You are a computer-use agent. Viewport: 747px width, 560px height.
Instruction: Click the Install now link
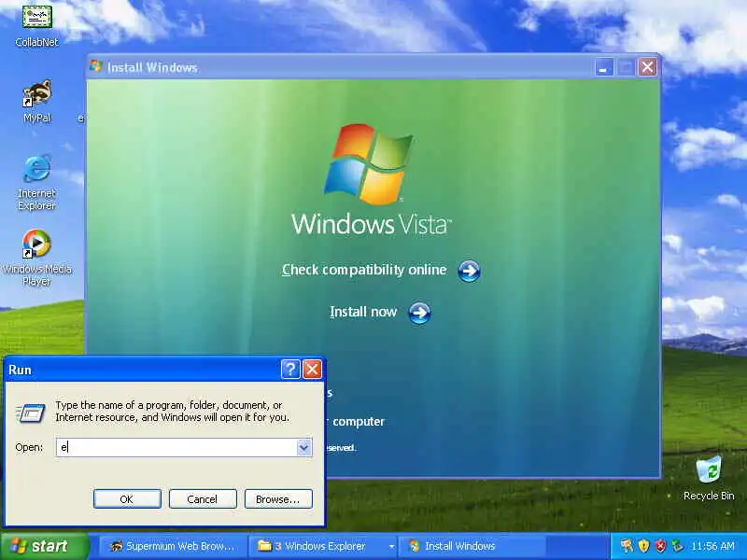363,312
